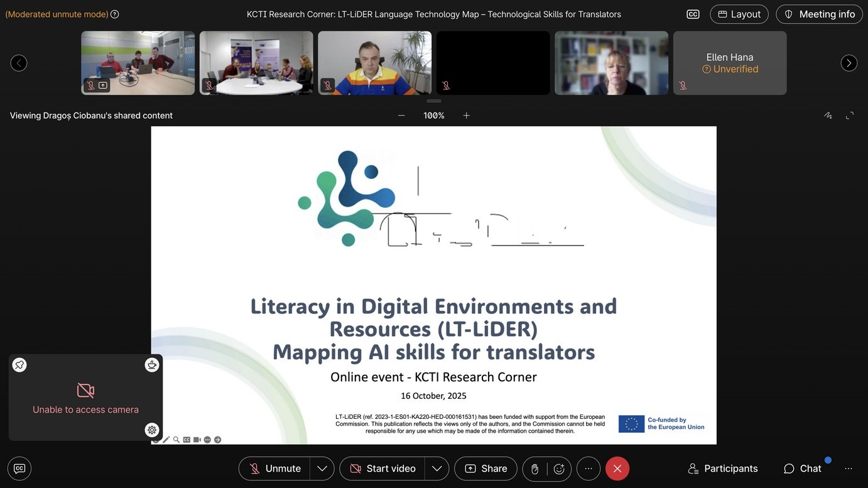Open the reactions emoji button
The image size is (868, 488).
(559, 469)
